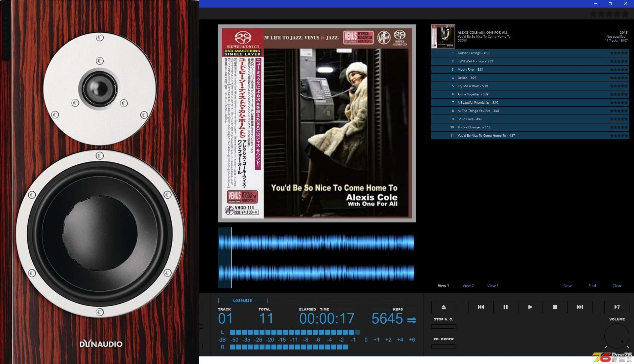Click the eject button
The width and height of the screenshot is (634, 364).
pyautogui.click(x=443, y=307)
